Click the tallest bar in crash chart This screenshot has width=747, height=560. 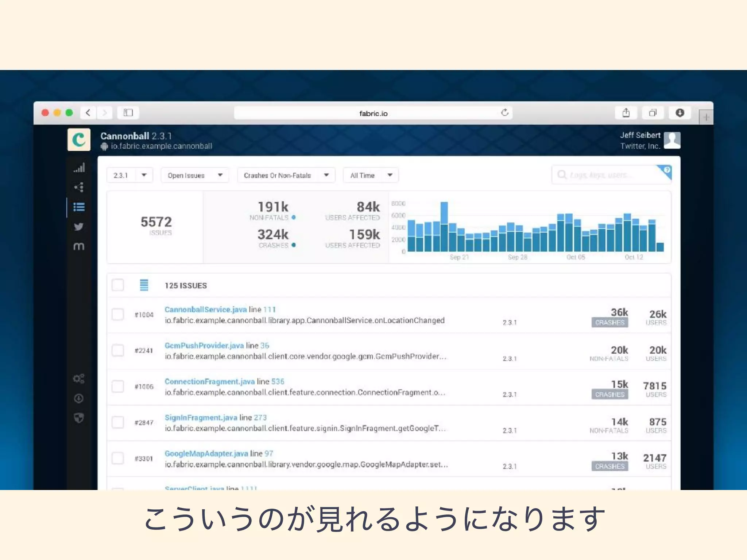pos(444,226)
